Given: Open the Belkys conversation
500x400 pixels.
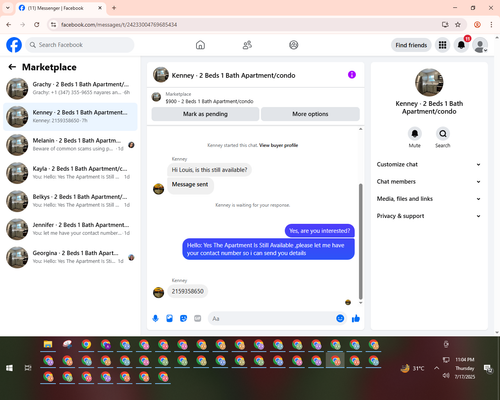Looking at the screenshot, I should coord(70,201).
